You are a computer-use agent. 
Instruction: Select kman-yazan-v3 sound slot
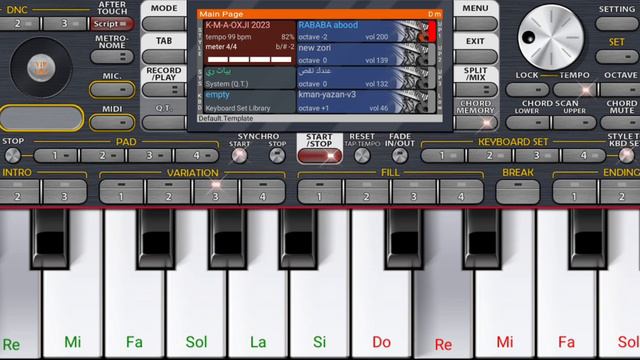366,101
